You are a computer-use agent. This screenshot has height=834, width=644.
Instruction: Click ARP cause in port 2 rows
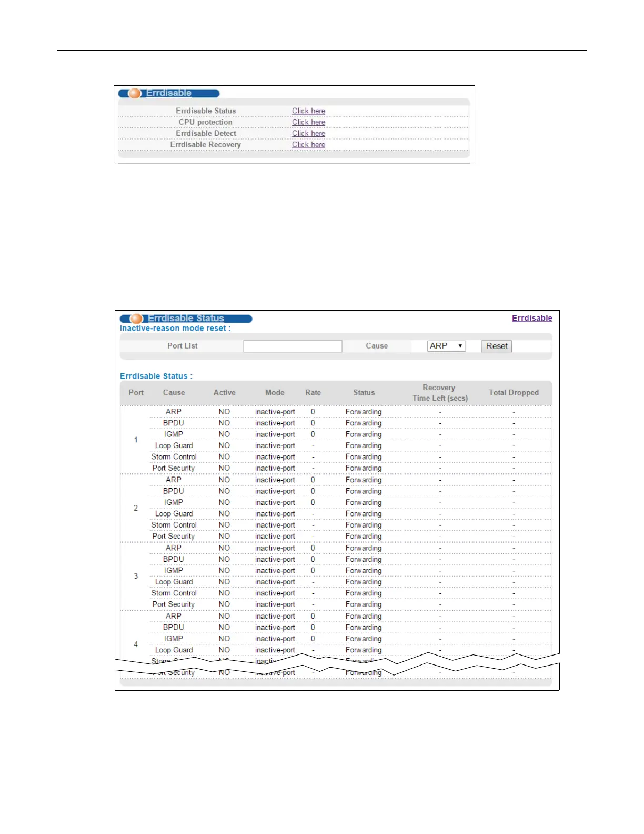tap(174, 480)
